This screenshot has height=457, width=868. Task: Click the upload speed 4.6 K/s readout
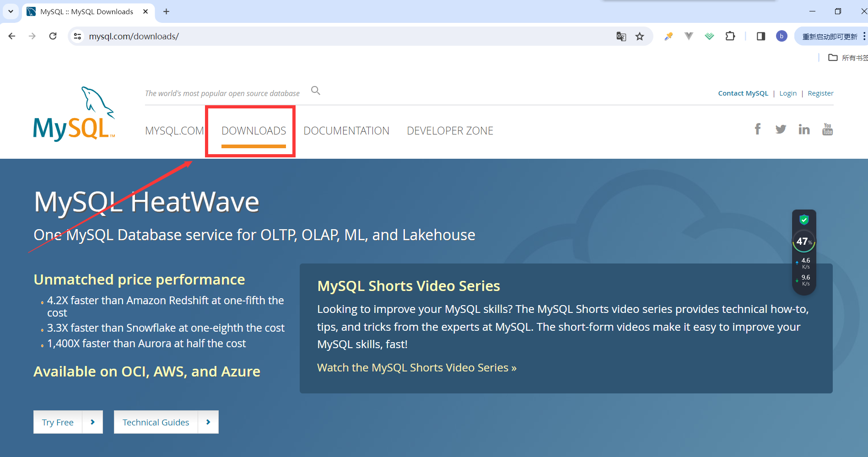[804, 263]
